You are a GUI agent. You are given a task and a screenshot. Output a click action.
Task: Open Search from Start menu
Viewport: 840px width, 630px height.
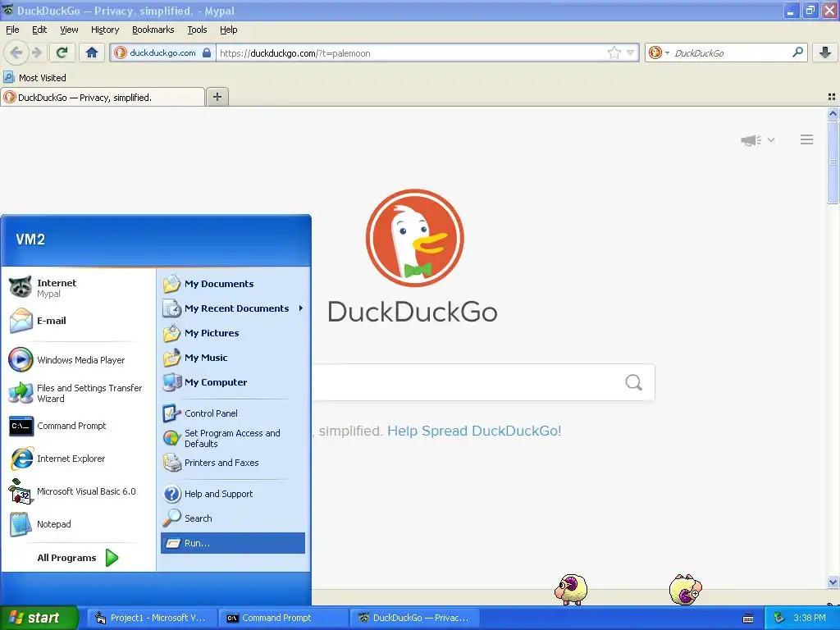pos(233,518)
